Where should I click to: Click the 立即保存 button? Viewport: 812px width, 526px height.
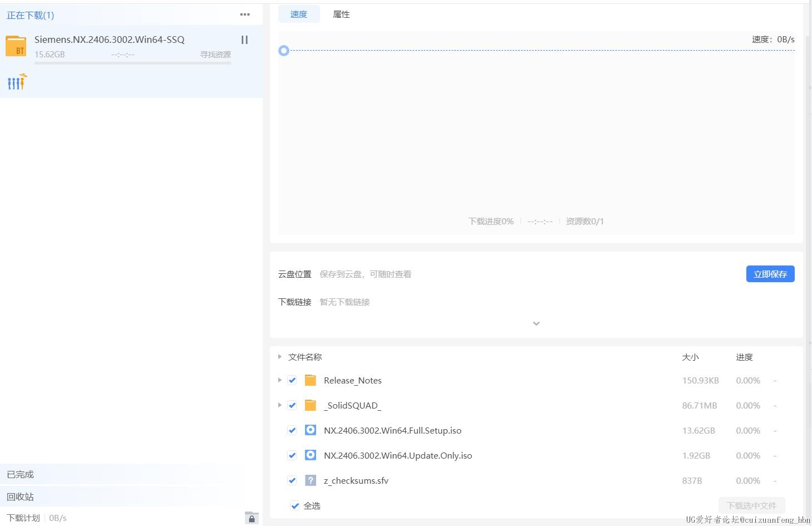770,274
